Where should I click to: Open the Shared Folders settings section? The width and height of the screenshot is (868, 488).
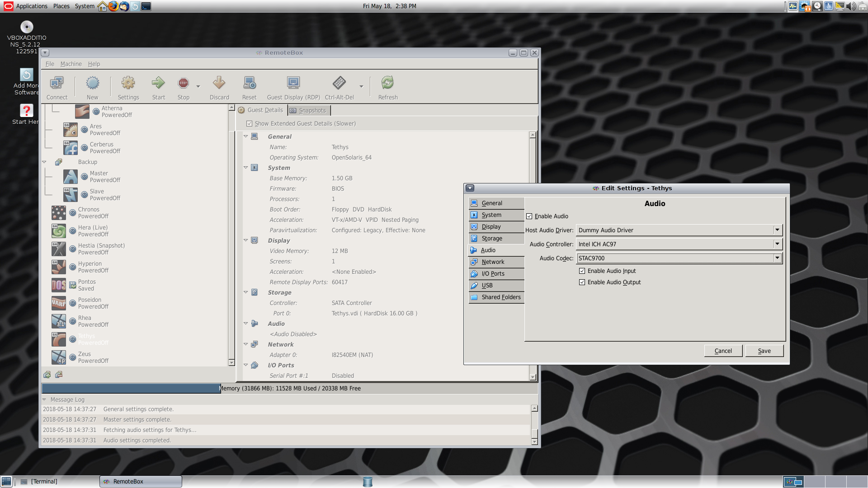[501, 297]
